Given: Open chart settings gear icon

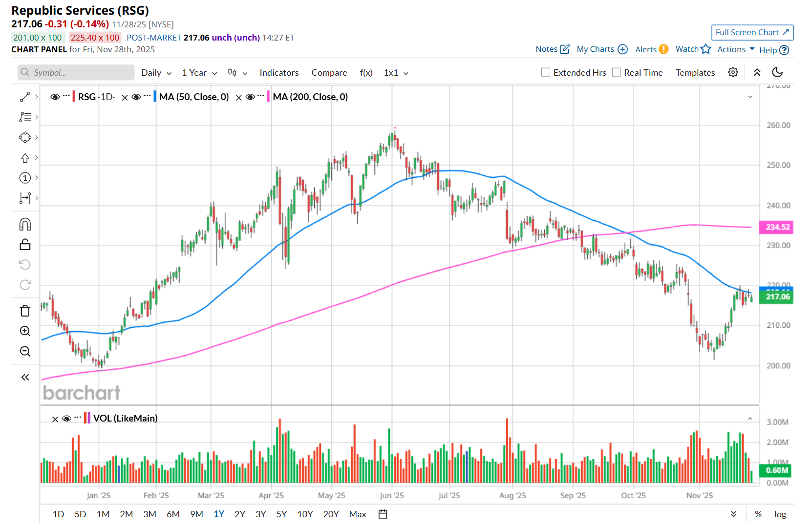Looking at the screenshot, I should pos(733,72).
